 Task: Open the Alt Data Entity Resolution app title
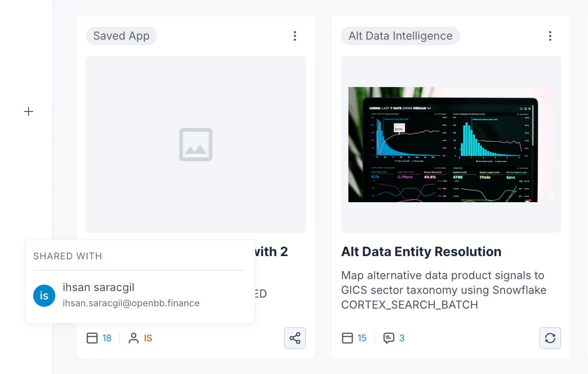(x=421, y=251)
